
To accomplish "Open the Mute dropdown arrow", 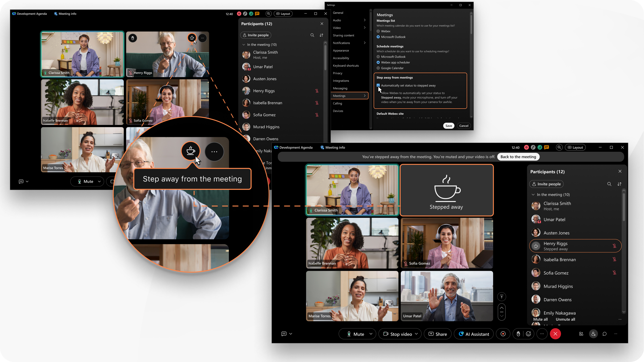I will tap(371, 334).
